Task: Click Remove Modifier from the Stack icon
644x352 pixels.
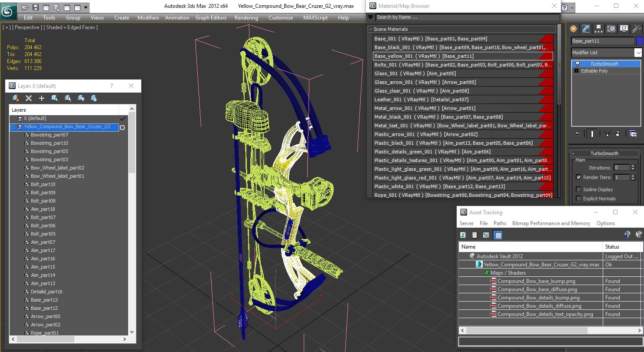Action: pyautogui.click(x=617, y=134)
